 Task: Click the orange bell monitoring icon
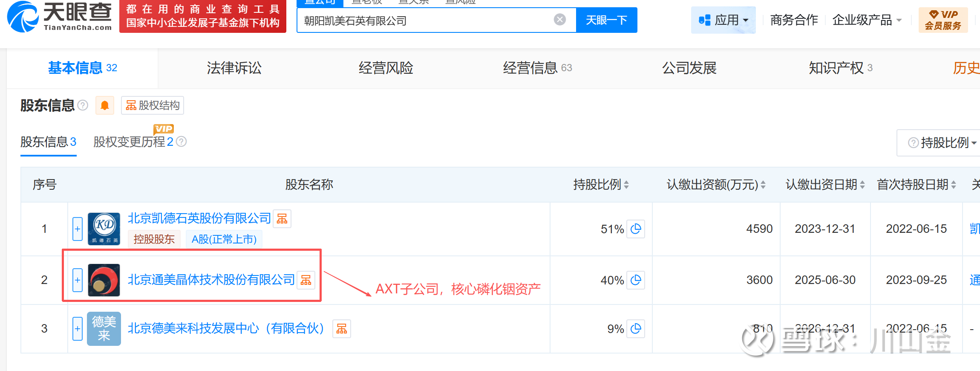tap(105, 105)
